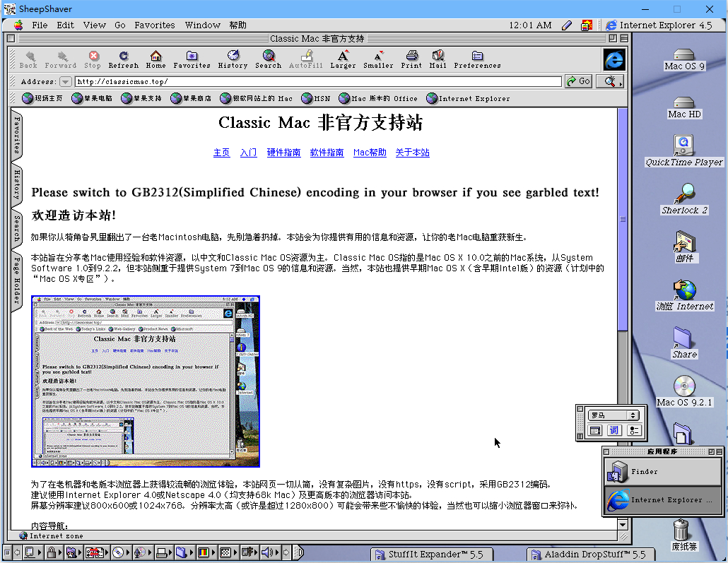Click the input options list button in palette
The image size is (728, 563).
[634, 430]
